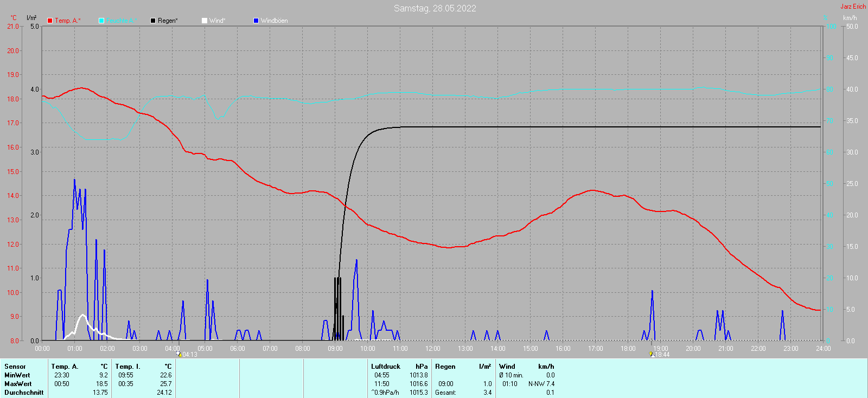Click the Temp. I. column header
Image resolution: width=868 pixels, height=398 pixels.
pos(127,367)
